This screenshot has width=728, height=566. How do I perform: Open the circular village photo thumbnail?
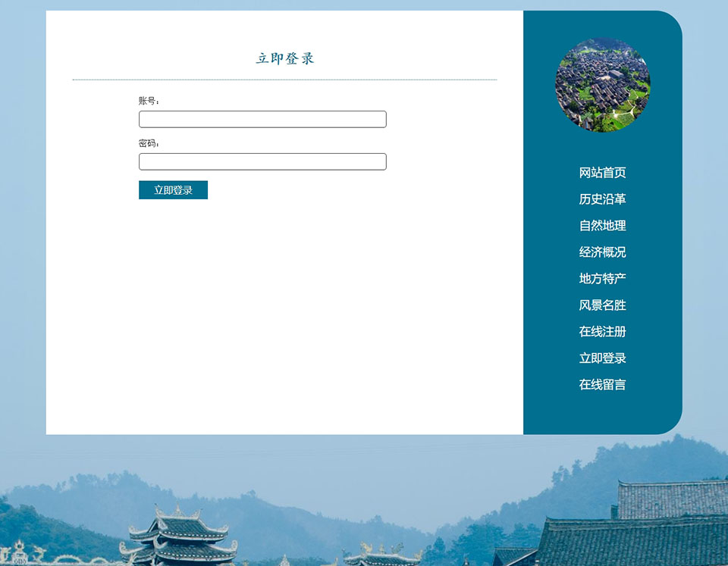(x=603, y=85)
